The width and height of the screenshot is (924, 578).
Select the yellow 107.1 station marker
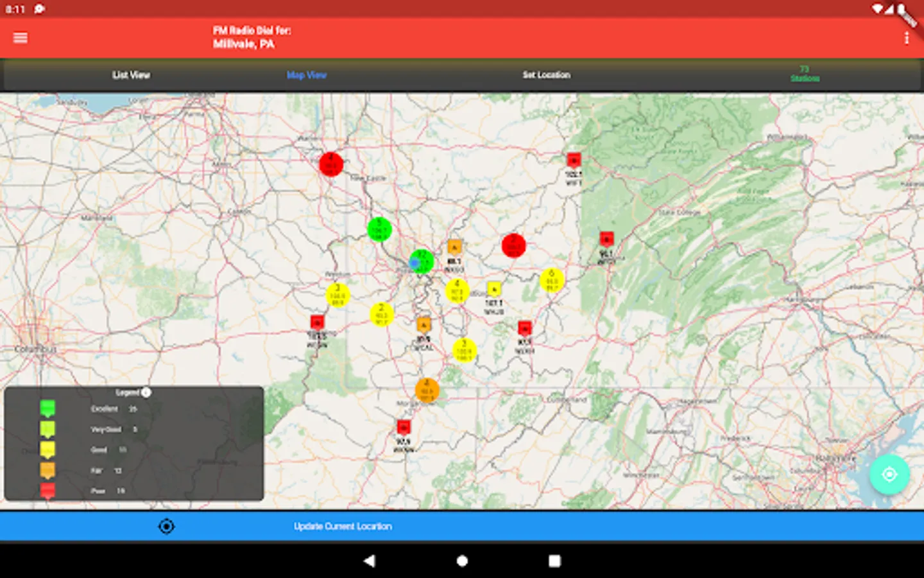(493, 290)
